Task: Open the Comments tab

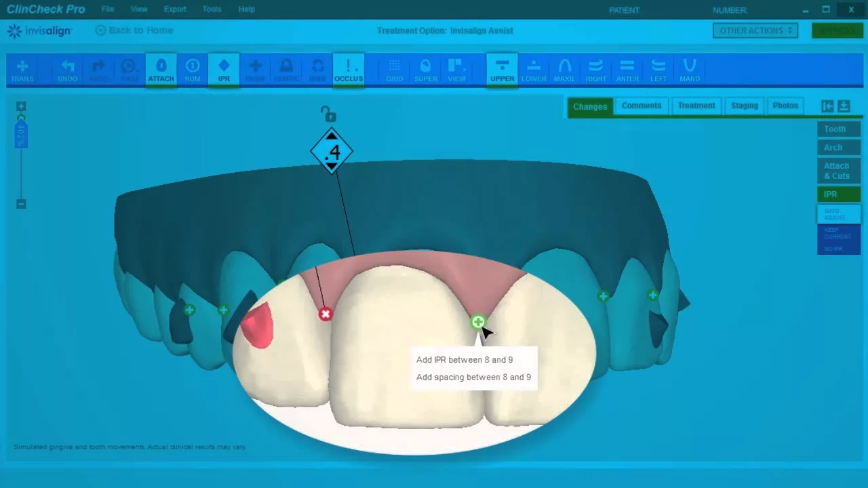Action: (x=642, y=106)
